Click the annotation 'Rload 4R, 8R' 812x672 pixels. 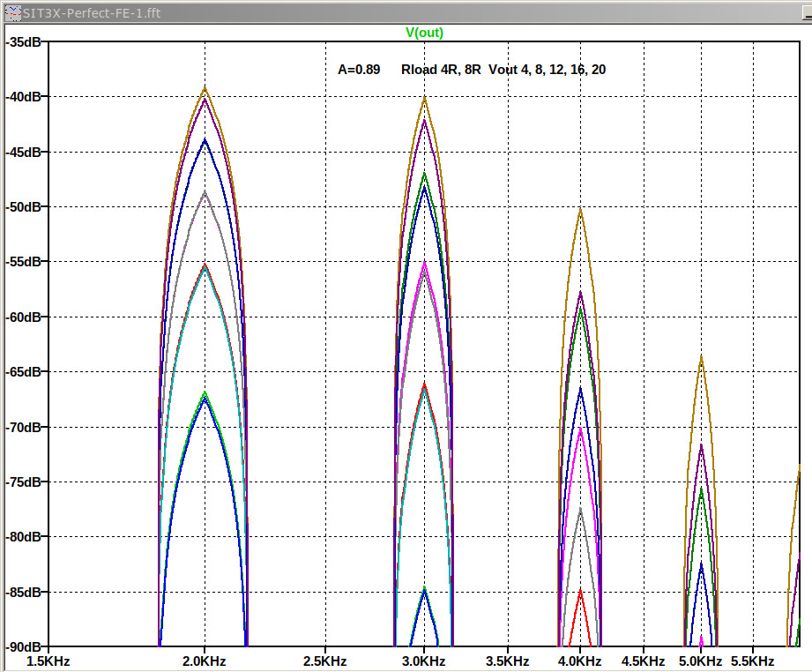pos(441,70)
